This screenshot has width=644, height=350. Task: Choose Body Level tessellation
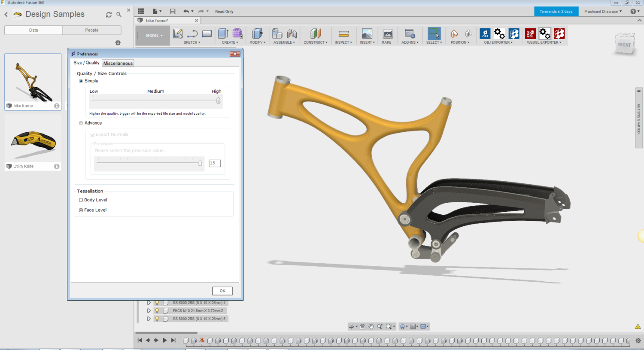(81, 200)
